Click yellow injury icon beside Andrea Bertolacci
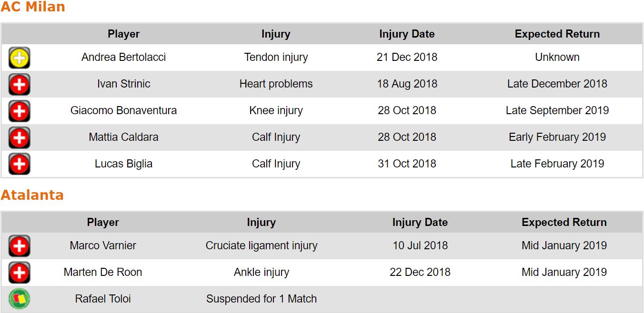The width and height of the screenshot is (644, 313). (x=19, y=58)
